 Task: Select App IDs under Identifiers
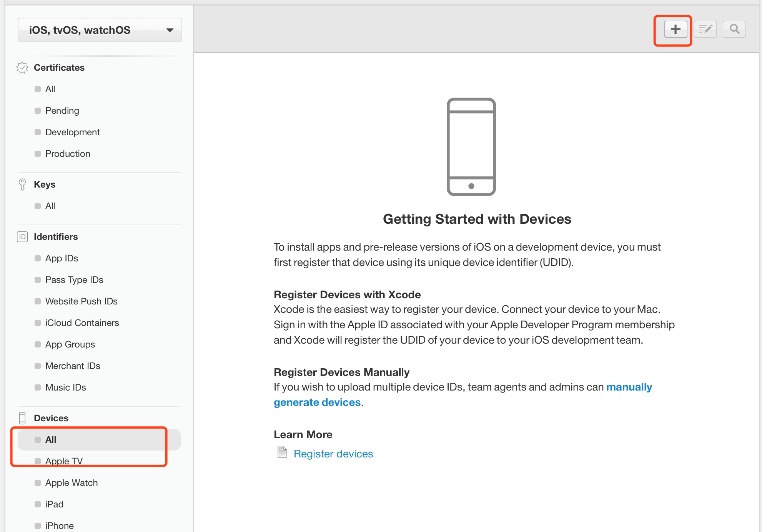tap(62, 258)
